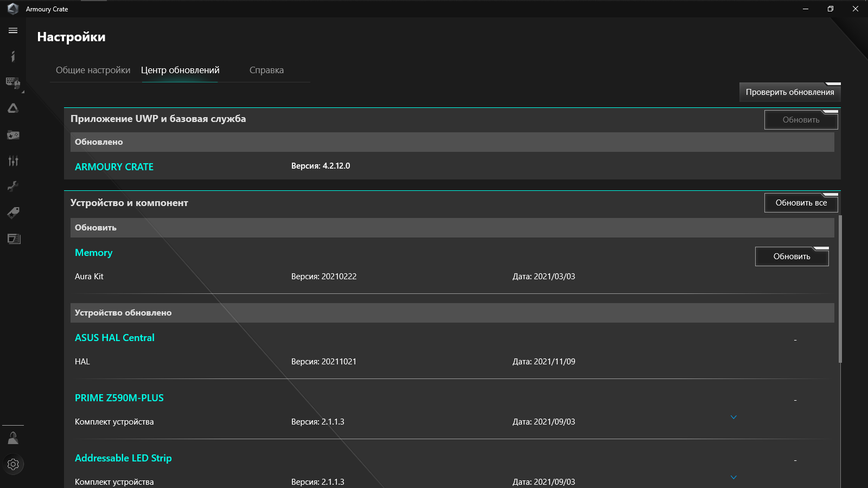Open Scenario Profiles sliders icon

13,160
